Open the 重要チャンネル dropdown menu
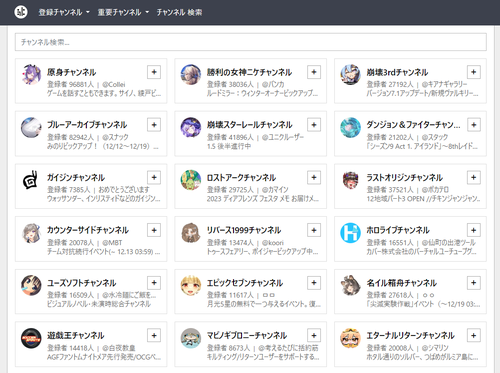 (x=123, y=12)
